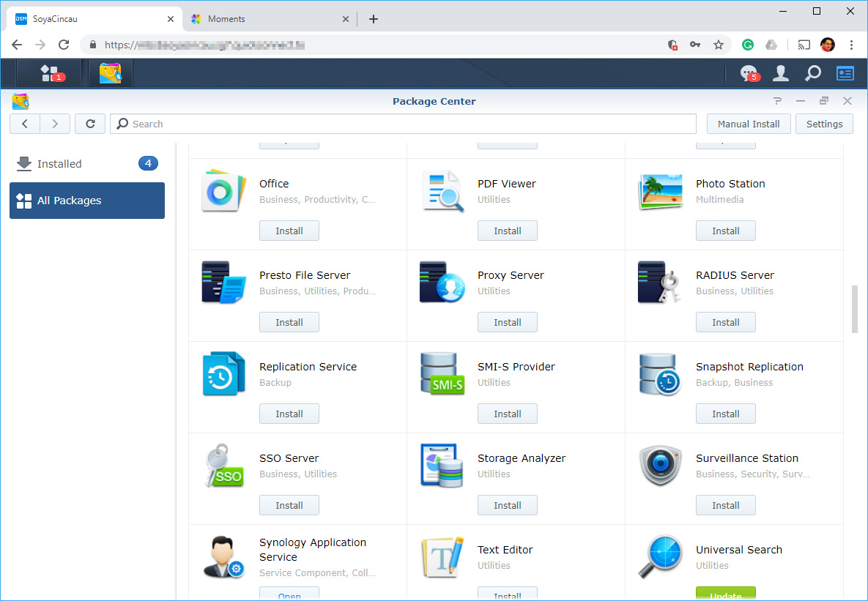
Task: Click the Photo Station package icon
Action: (660, 192)
